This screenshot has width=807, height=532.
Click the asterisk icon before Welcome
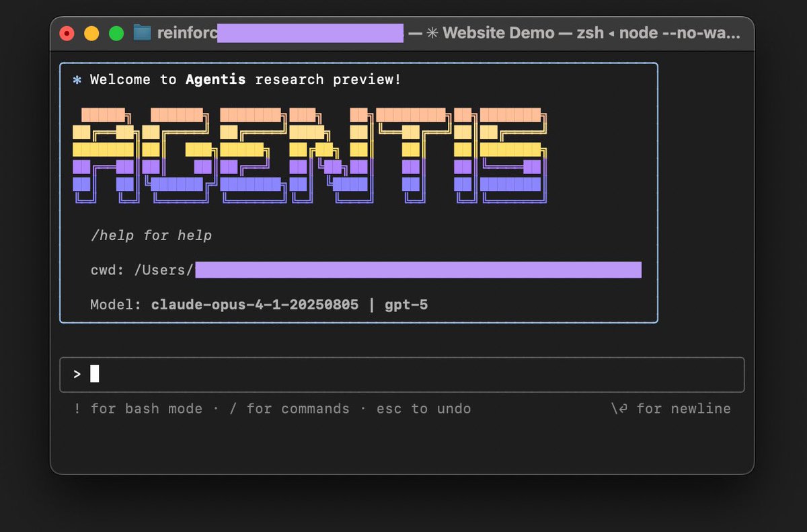(x=77, y=80)
